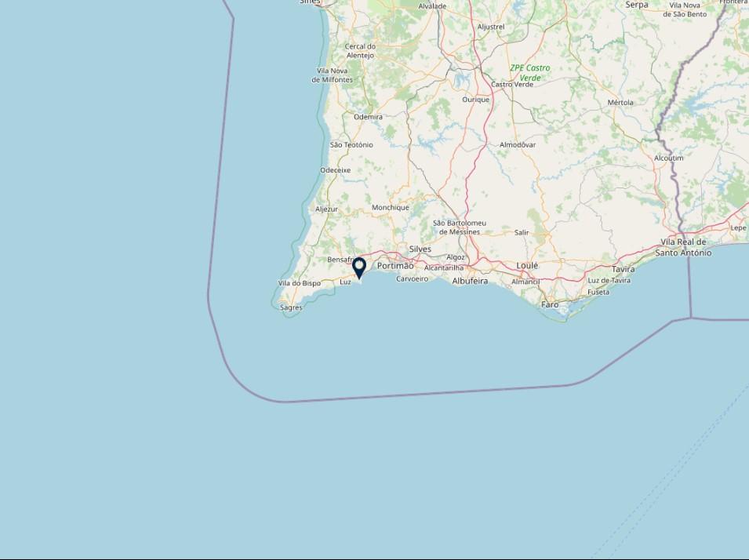Viewport: 749px width, 560px height.
Task: Select the Odemira town label
Action: (368, 117)
